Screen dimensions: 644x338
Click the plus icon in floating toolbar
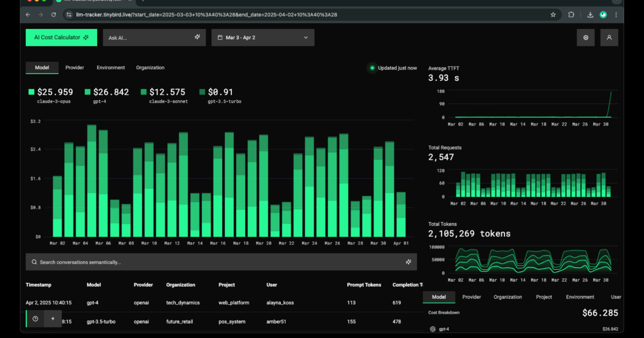coord(53,319)
